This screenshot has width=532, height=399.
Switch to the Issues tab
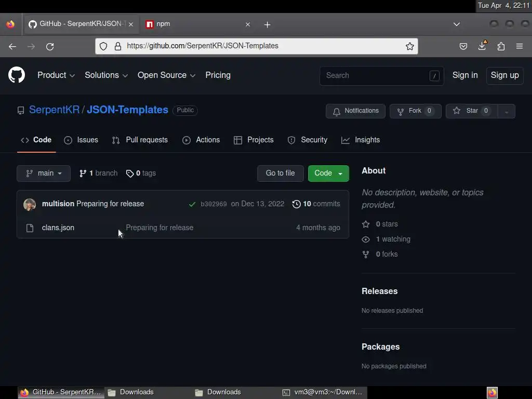pyautogui.click(x=81, y=140)
